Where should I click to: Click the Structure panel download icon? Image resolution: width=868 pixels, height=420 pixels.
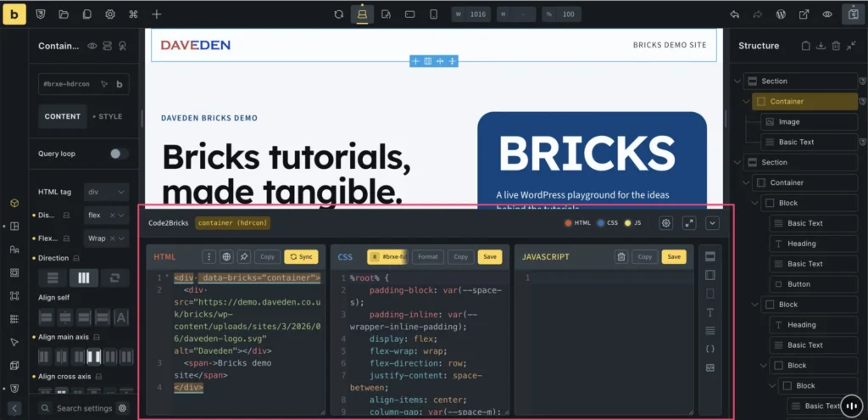[x=821, y=46]
